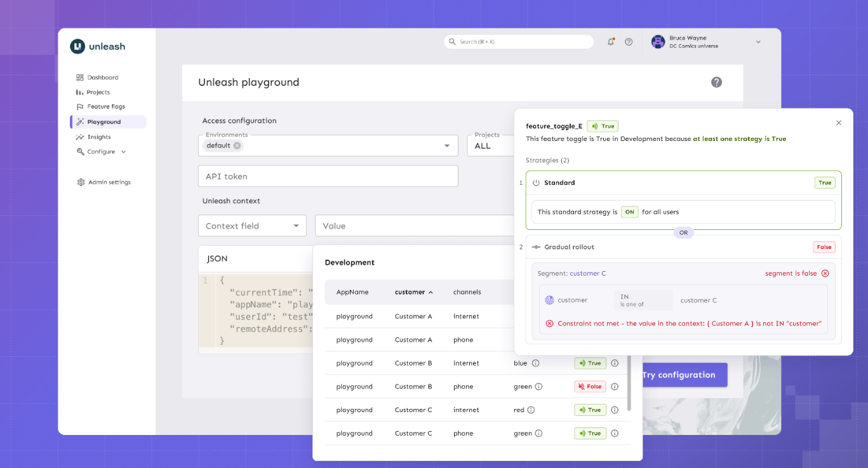Click the Development table heading

[x=350, y=262]
